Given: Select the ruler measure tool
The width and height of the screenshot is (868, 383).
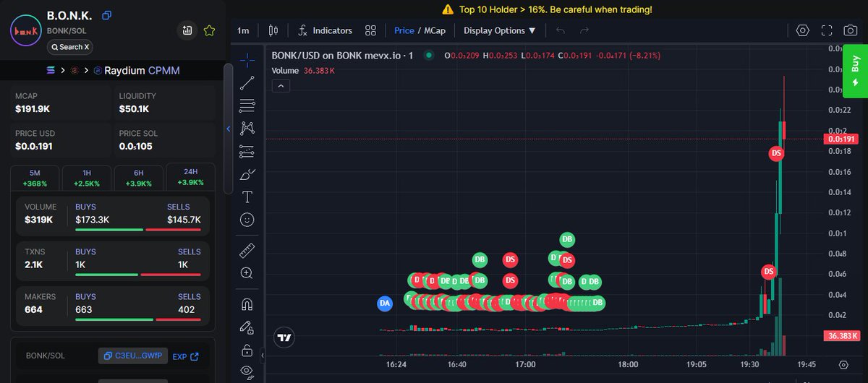Looking at the screenshot, I should [x=247, y=250].
